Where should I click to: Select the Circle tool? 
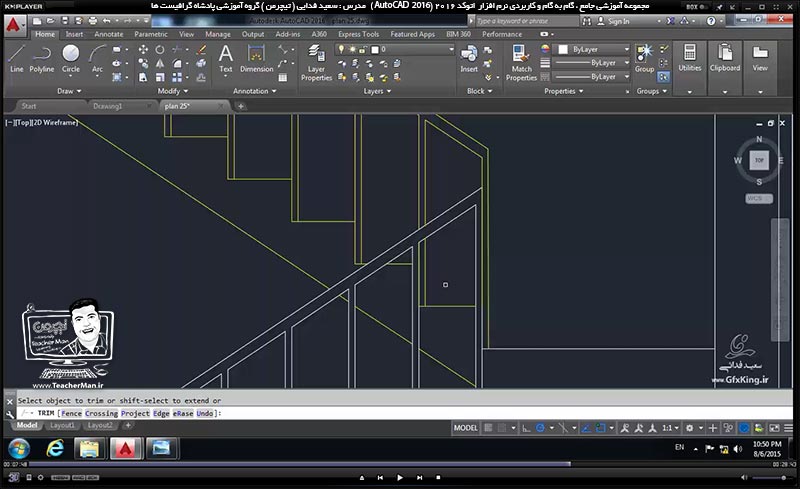point(70,59)
